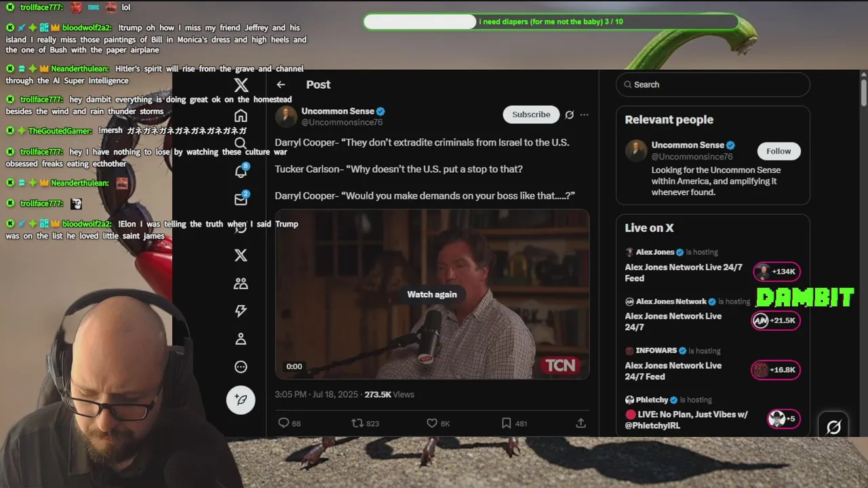This screenshot has height=488, width=868.
Task: Open the lightning bolt Verified Orgs icon
Action: 241,311
